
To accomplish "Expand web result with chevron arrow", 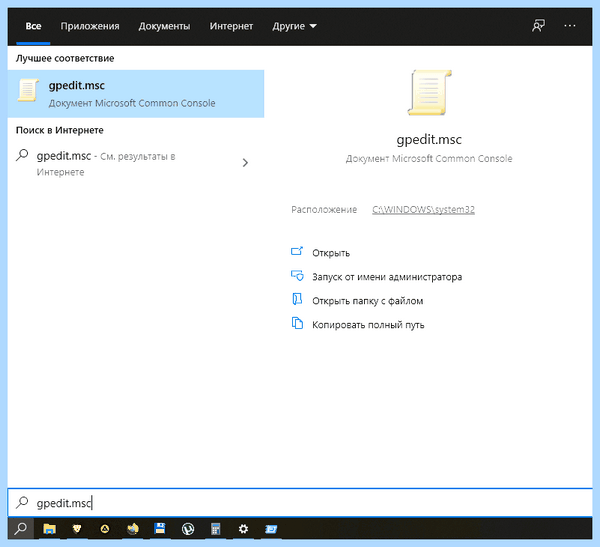I will (x=245, y=163).
